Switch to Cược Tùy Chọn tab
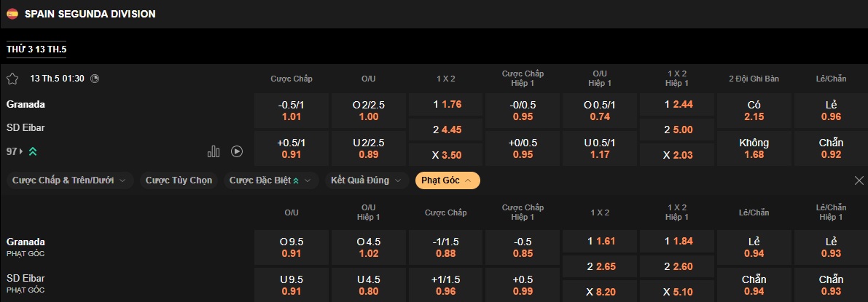 coord(179,180)
